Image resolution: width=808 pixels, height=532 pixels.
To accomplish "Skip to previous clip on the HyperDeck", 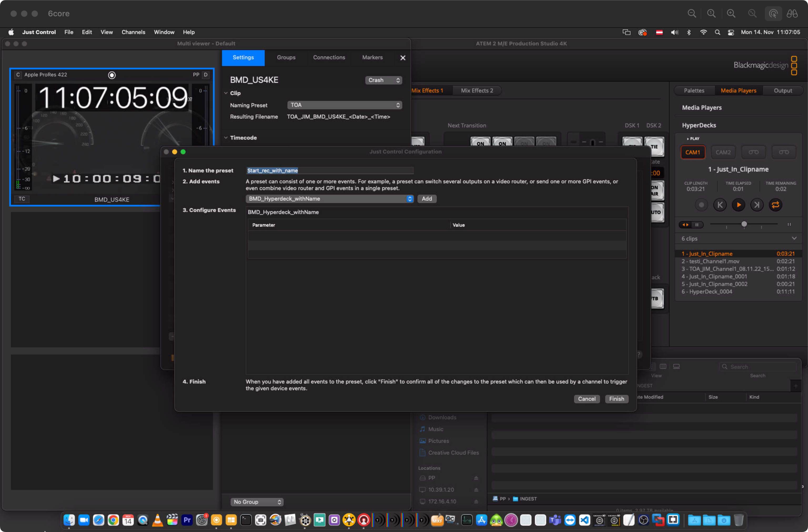I will coord(720,205).
